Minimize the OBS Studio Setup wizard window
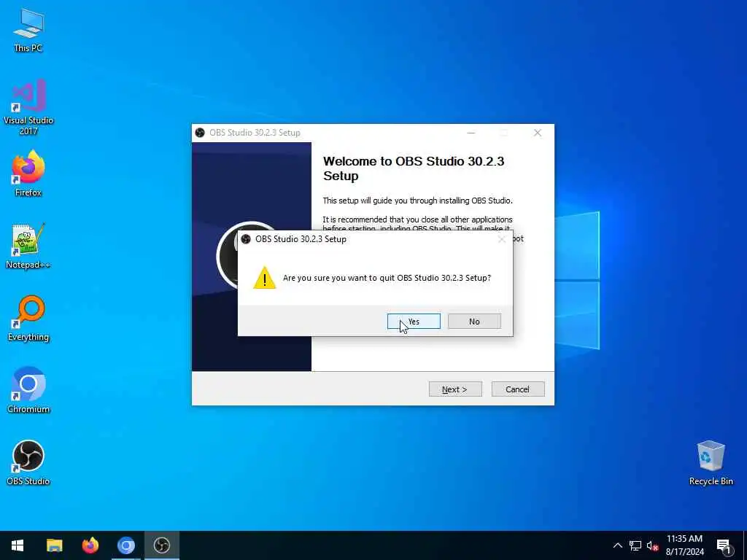The image size is (747, 560). 471,133
